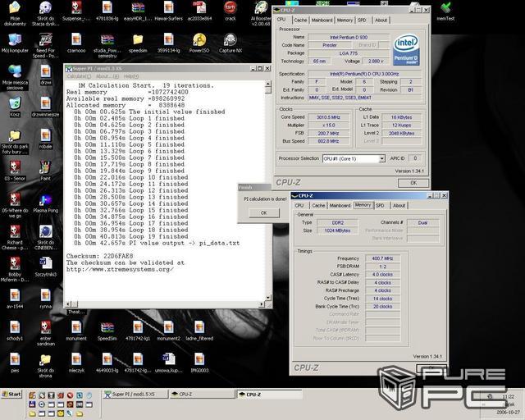This screenshot has width=525, height=420.
Task: Switch to Mainboard tab in CPU-Z Processor window
Action: 322,20
